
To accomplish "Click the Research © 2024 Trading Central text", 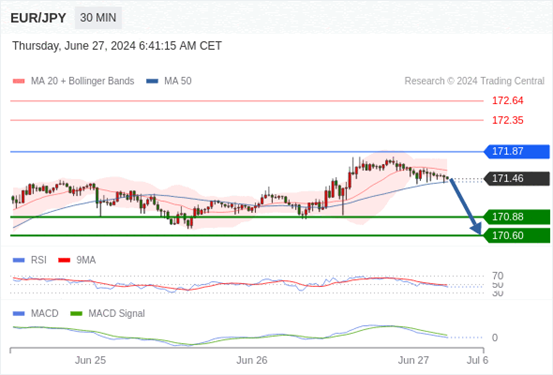I will tap(474, 81).
